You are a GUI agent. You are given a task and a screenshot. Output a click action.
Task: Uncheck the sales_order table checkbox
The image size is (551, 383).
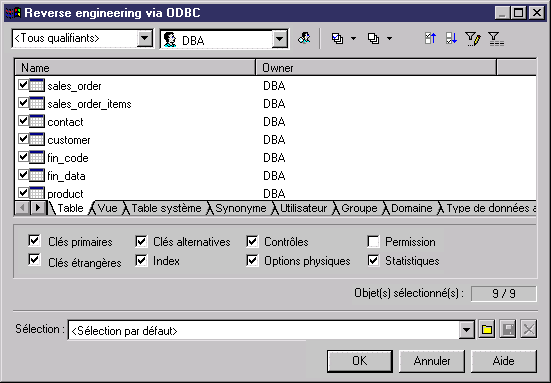(x=23, y=85)
